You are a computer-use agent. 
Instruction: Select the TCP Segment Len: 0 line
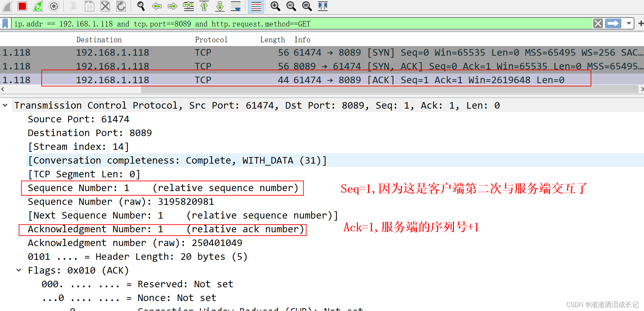(x=84, y=174)
